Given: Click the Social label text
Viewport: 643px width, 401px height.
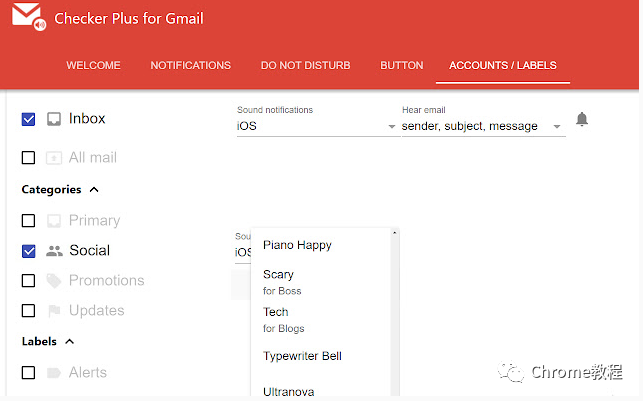Looking at the screenshot, I should pos(89,251).
